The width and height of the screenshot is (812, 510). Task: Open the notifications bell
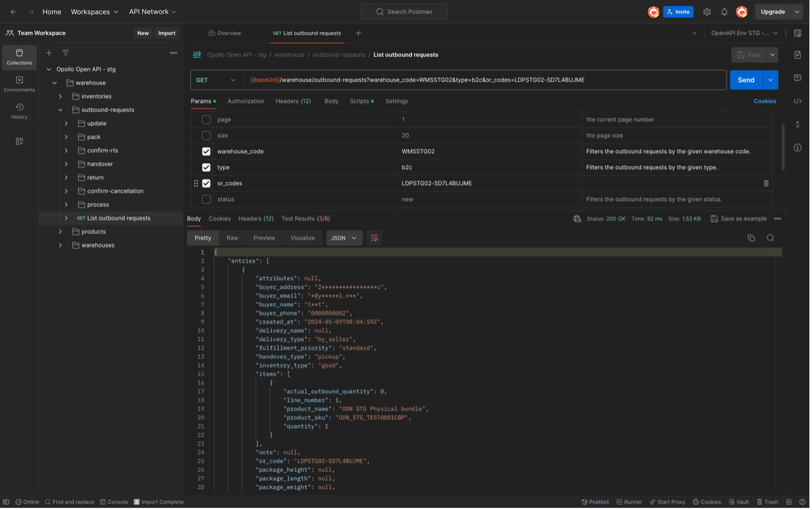point(727,12)
